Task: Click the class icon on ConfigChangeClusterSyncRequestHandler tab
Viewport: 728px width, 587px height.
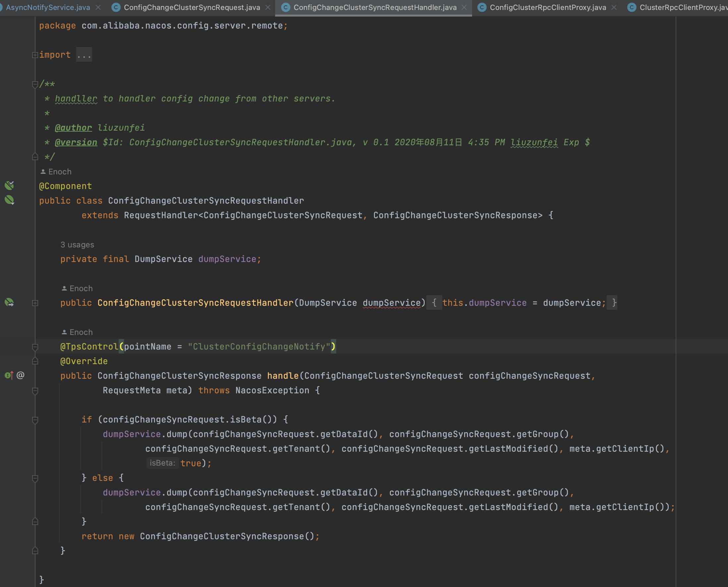Action: coord(285,7)
